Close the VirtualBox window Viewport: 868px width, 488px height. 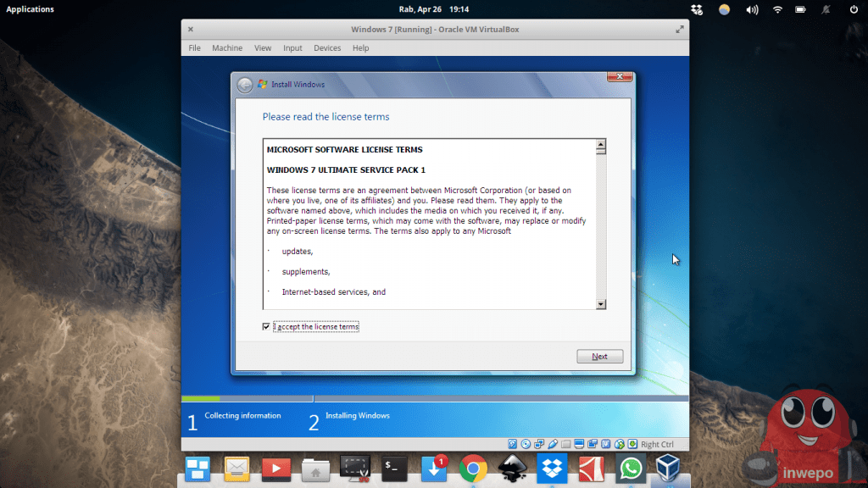(x=191, y=30)
